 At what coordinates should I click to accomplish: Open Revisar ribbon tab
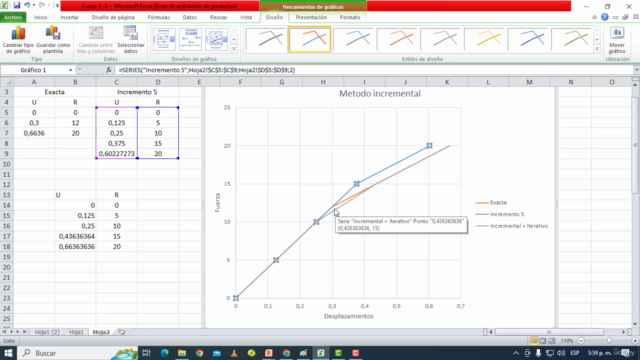[218, 18]
